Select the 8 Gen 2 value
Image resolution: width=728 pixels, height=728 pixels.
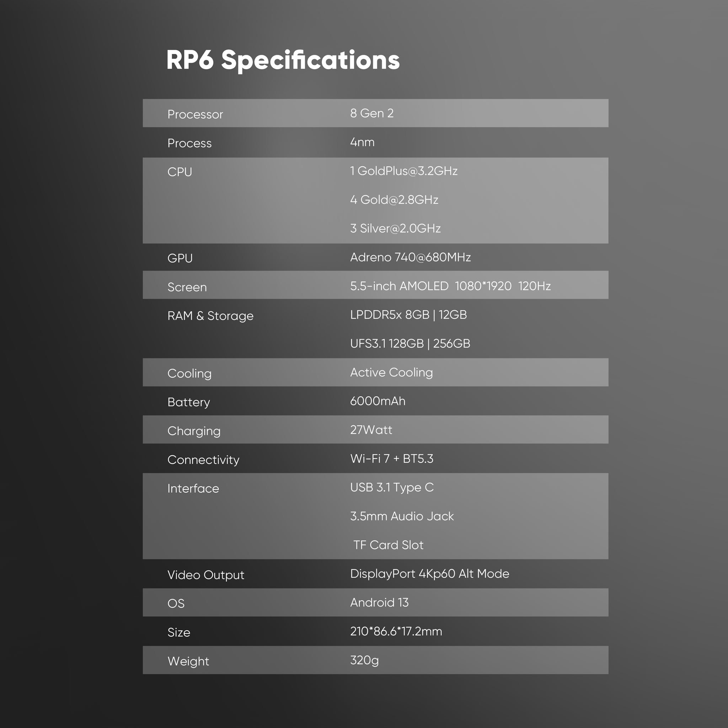(371, 113)
